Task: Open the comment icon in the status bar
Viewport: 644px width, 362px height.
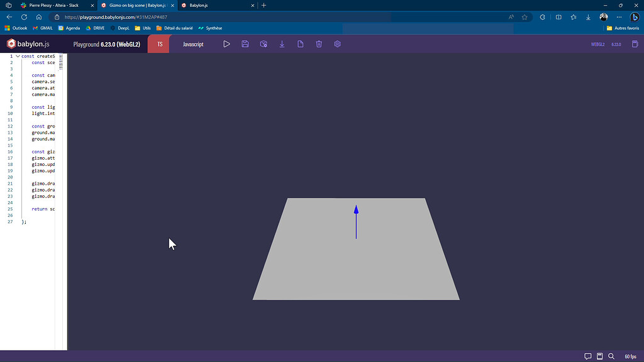Action: [587, 356]
